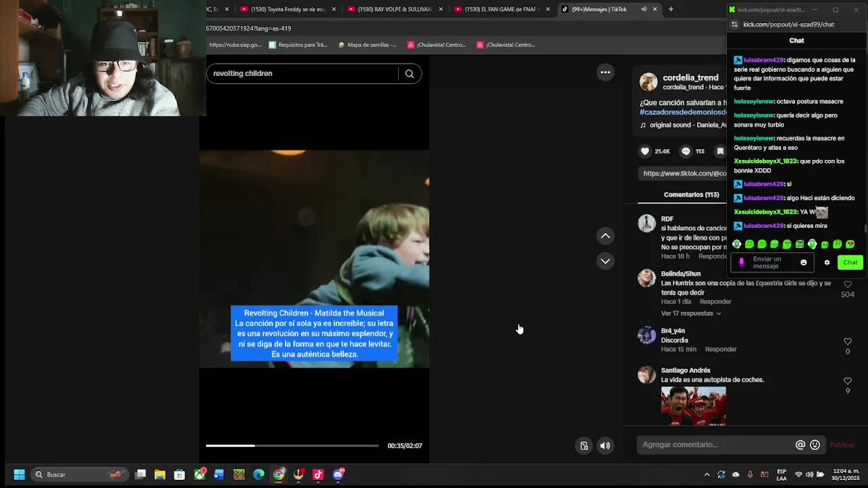This screenshot has width=868, height=488.
Task: Click the TikTok search magnifier icon
Action: 410,74
